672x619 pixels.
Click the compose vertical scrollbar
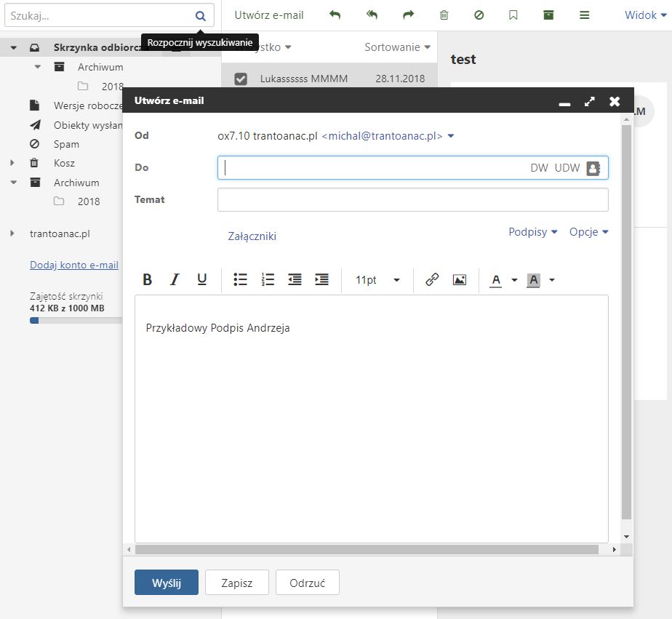point(627,322)
